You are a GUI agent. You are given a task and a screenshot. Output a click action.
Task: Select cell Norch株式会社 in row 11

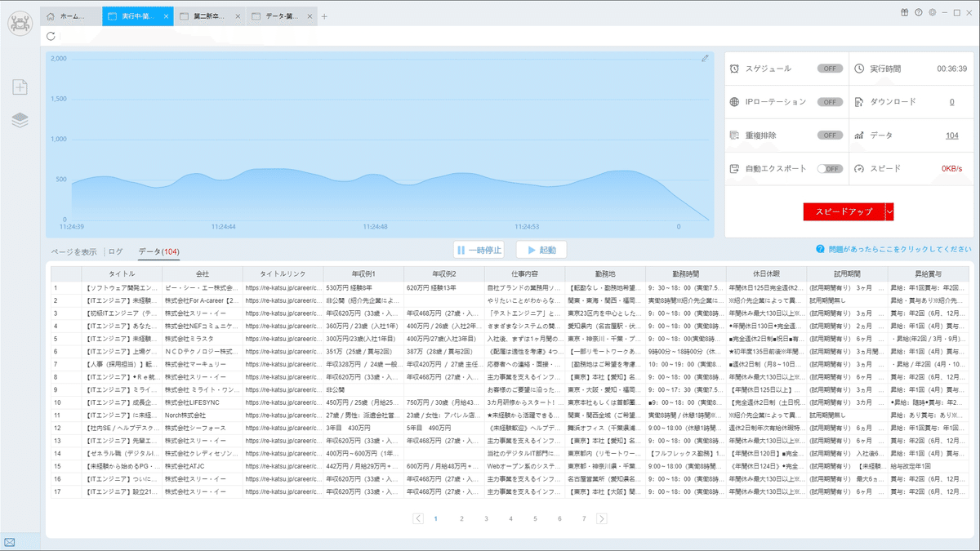click(x=202, y=415)
